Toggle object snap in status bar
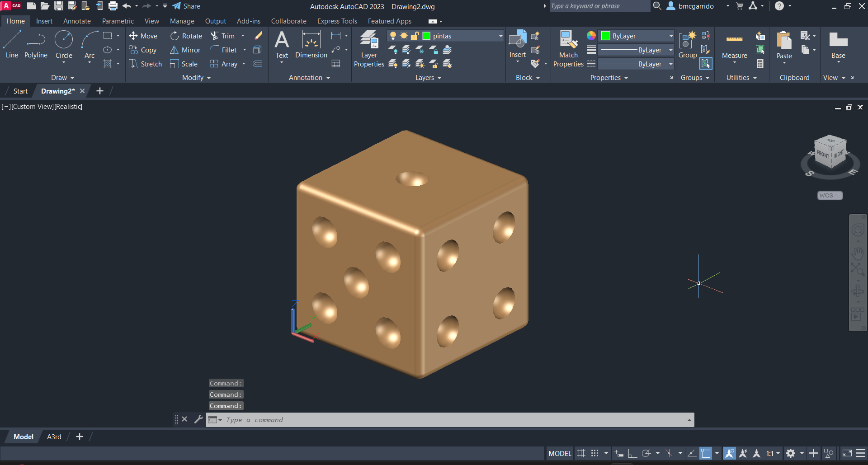The height and width of the screenshot is (465, 868). click(706, 453)
